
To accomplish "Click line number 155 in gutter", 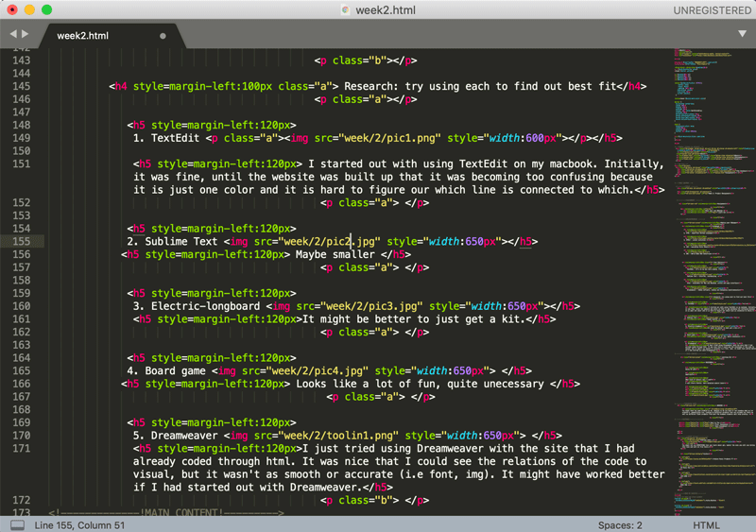I will pos(21,242).
